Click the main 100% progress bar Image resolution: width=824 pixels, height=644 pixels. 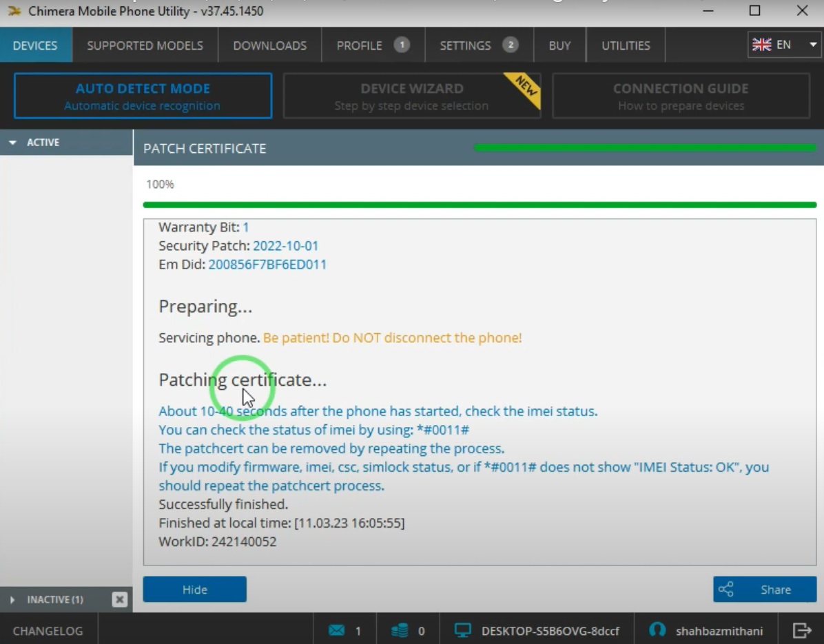(x=480, y=205)
